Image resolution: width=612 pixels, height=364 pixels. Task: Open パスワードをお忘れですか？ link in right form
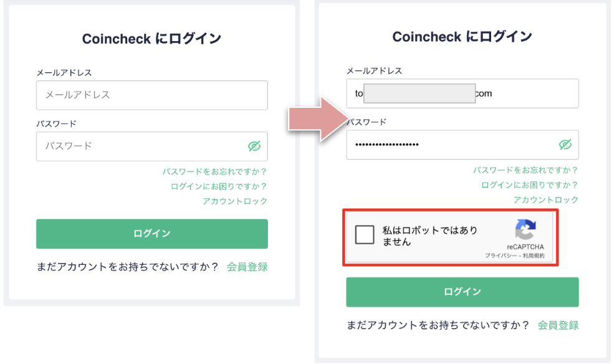(525, 170)
